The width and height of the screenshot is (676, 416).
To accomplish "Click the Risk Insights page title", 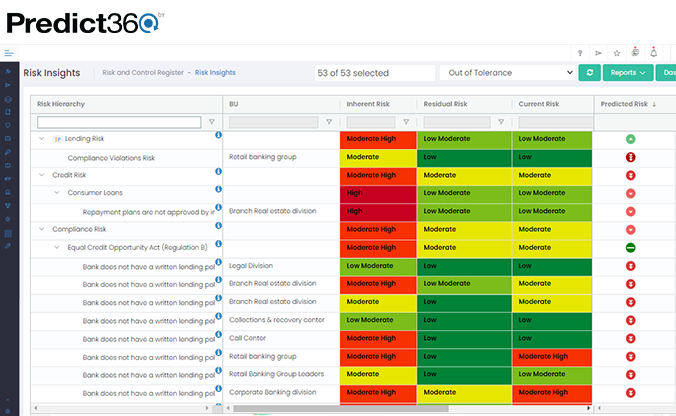I will point(52,73).
